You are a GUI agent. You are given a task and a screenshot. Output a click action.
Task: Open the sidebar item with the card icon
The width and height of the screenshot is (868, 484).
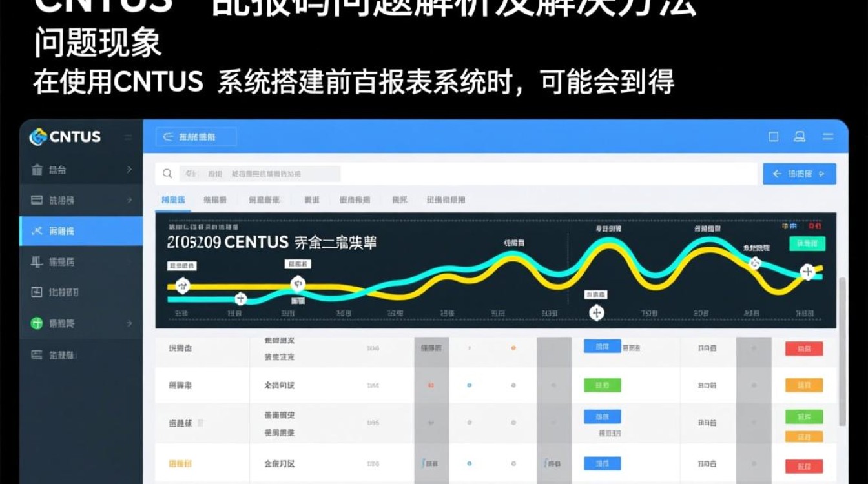pos(81,200)
